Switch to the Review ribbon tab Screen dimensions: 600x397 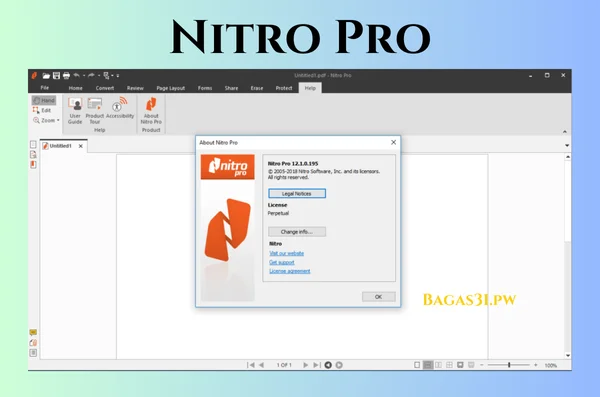tap(135, 88)
